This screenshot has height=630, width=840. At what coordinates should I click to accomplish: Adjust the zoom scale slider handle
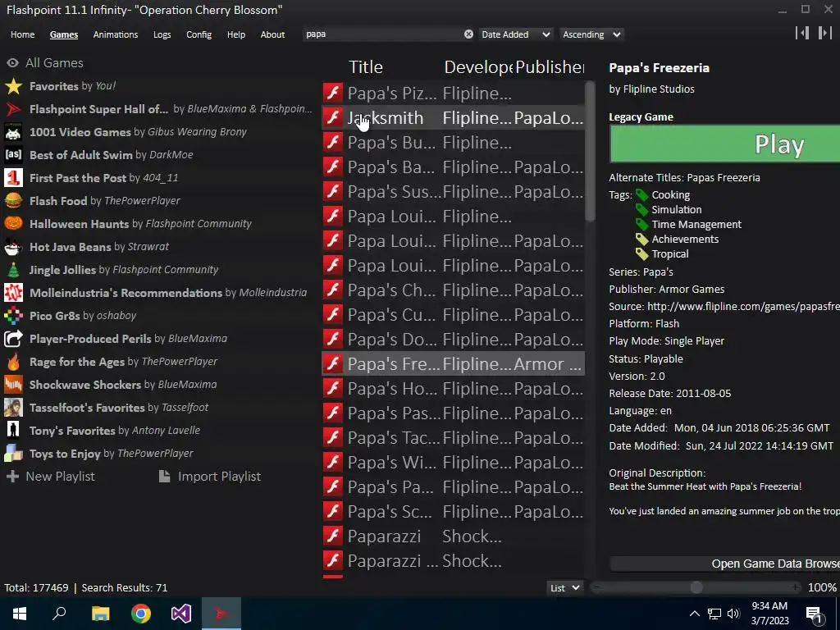coord(696,587)
